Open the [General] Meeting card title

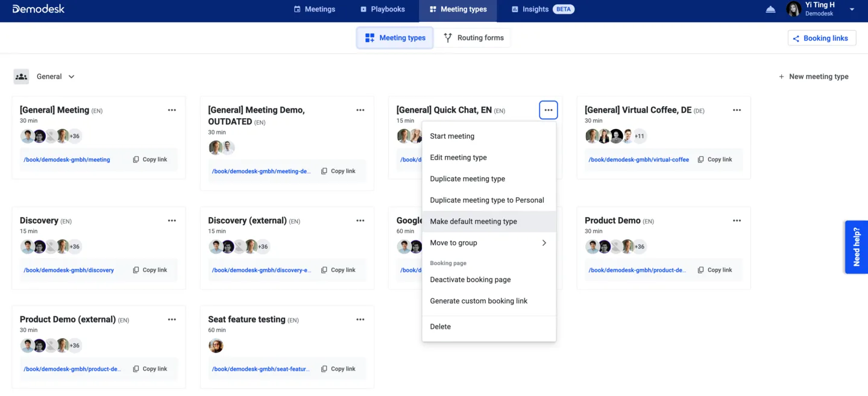pyautogui.click(x=54, y=110)
